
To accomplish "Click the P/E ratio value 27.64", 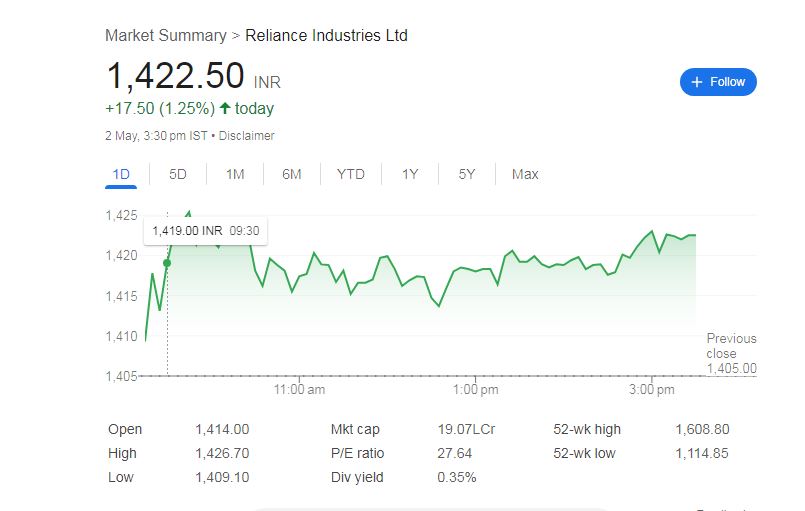I will coord(455,453).
